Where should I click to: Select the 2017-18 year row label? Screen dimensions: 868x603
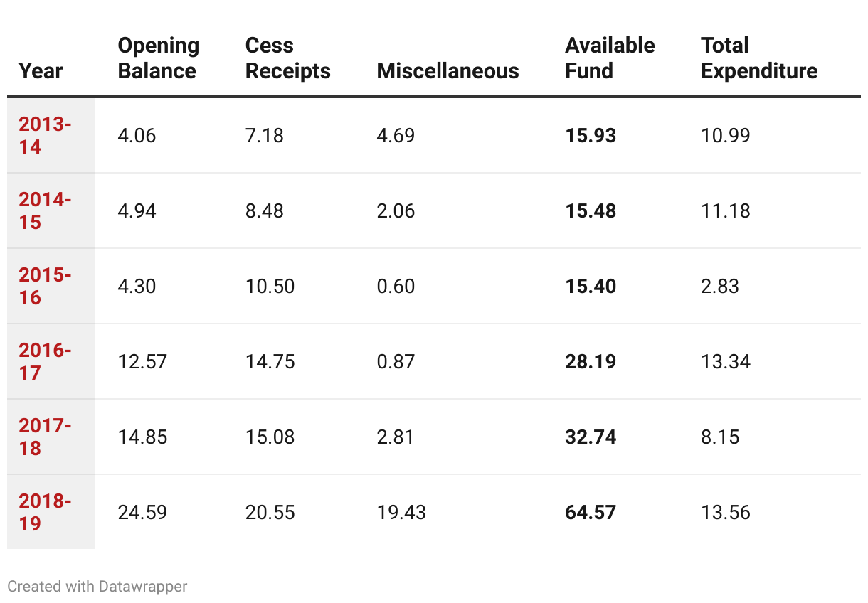(x=45, y=437)
